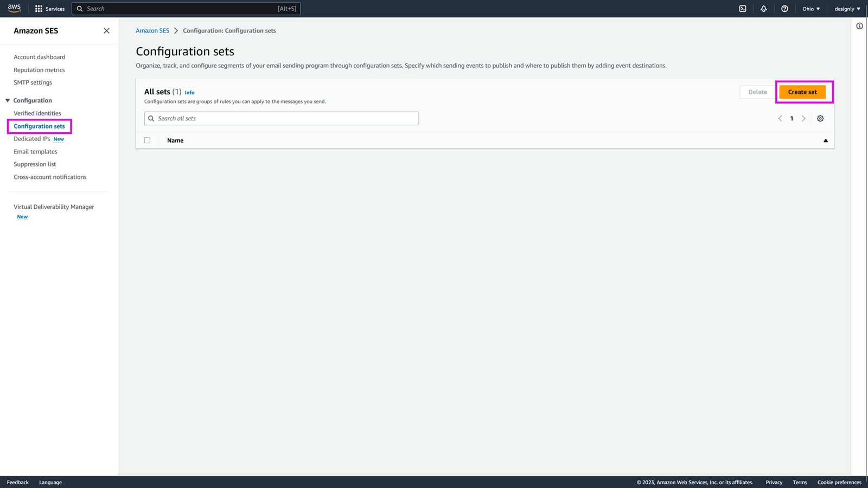
Task: Open table preferences with the gear icon
Action: [x=820, y=118]
